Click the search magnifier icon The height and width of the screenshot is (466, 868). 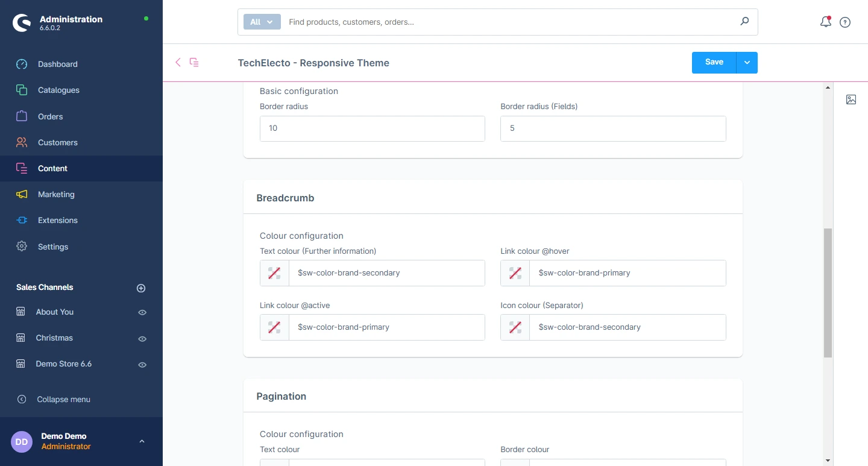coord(744,22)
